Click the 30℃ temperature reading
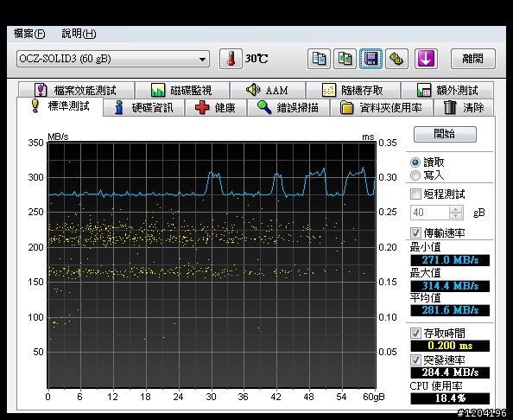This screenshot has width=513, height=420. coord(256,59)
